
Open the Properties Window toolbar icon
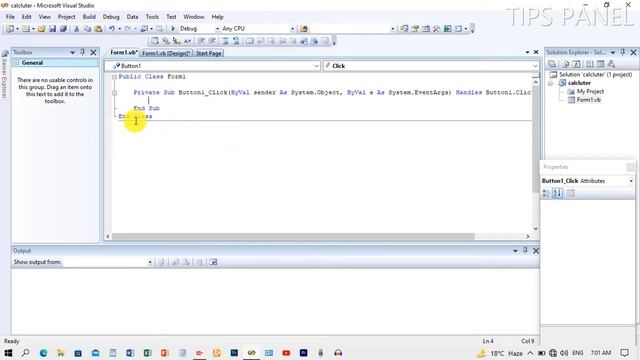pyautogui.click(x=415, y=29)
